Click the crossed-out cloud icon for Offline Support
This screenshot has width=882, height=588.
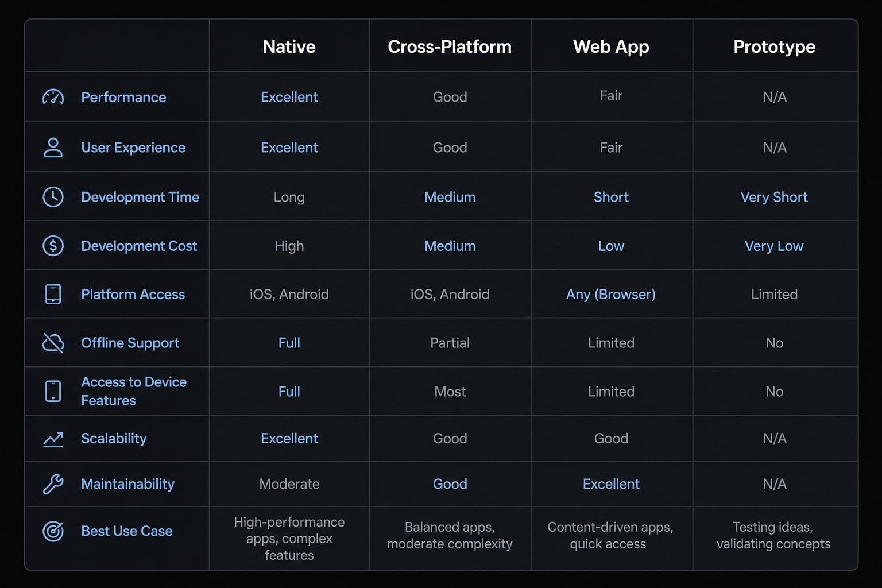click(53, 343)
